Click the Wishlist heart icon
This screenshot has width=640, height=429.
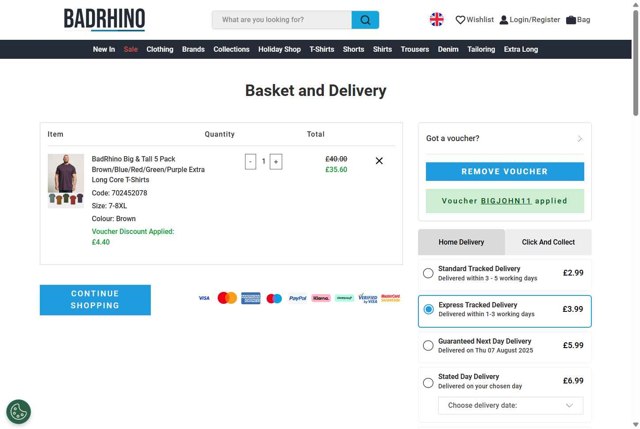pos(460,20)
